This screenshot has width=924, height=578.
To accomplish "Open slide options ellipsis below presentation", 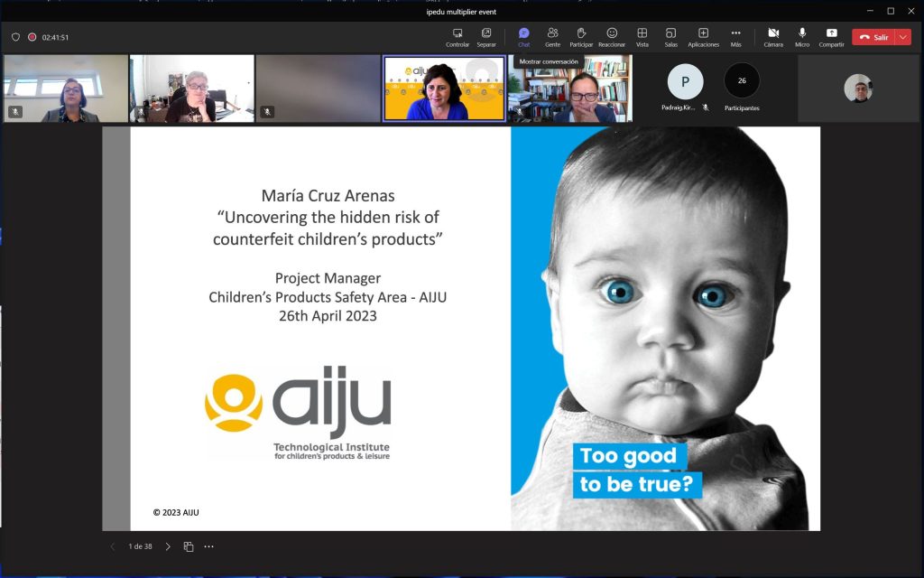I will coord(209,546).
